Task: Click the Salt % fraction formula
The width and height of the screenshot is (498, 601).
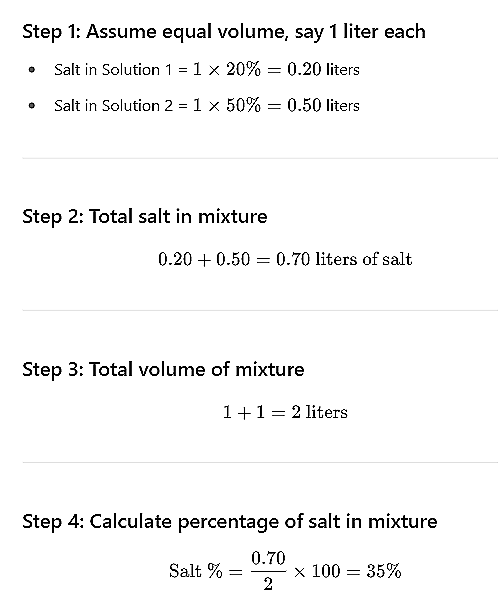Action: point(285,571)
